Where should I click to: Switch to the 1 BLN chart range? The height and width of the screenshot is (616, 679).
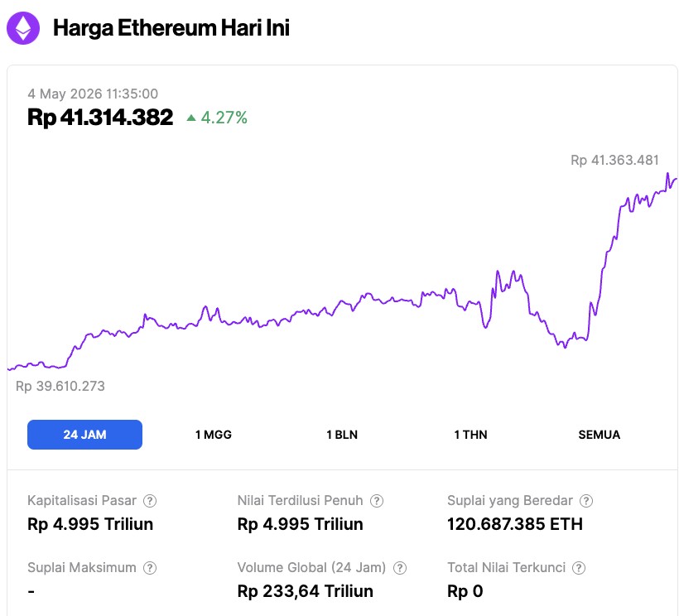pos(342,435)
